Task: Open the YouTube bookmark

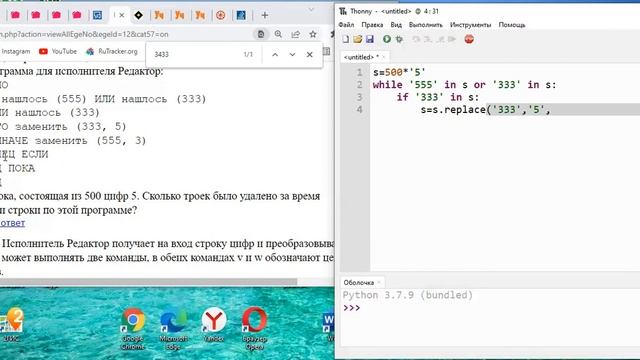Action: (x=58, y=51)
